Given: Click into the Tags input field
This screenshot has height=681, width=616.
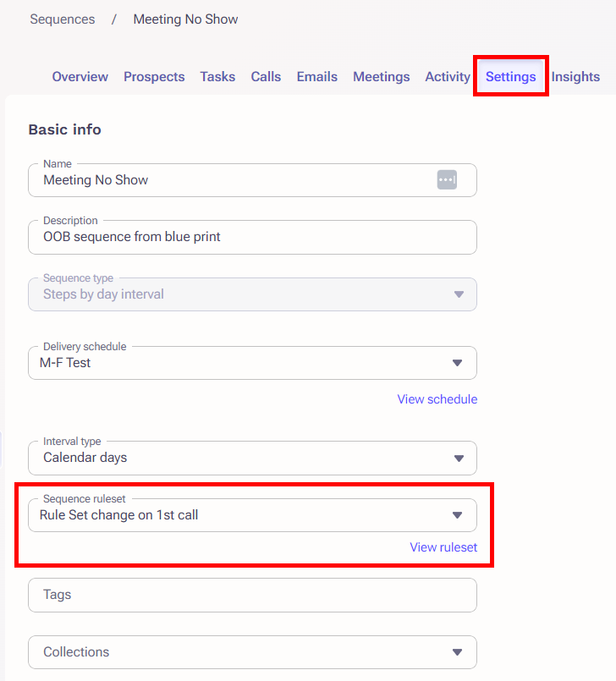Looking at the screenshot, I should tap(252, 595).
